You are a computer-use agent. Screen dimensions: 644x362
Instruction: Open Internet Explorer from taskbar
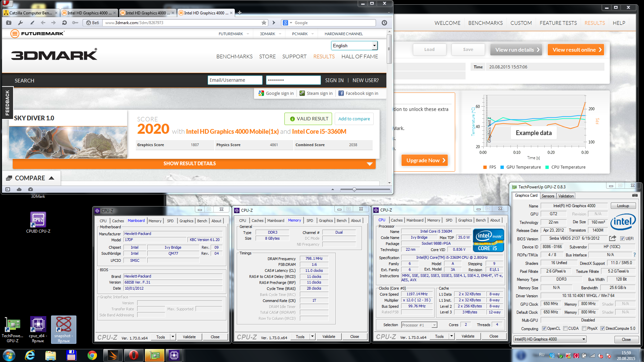click(x=30, y=355)
